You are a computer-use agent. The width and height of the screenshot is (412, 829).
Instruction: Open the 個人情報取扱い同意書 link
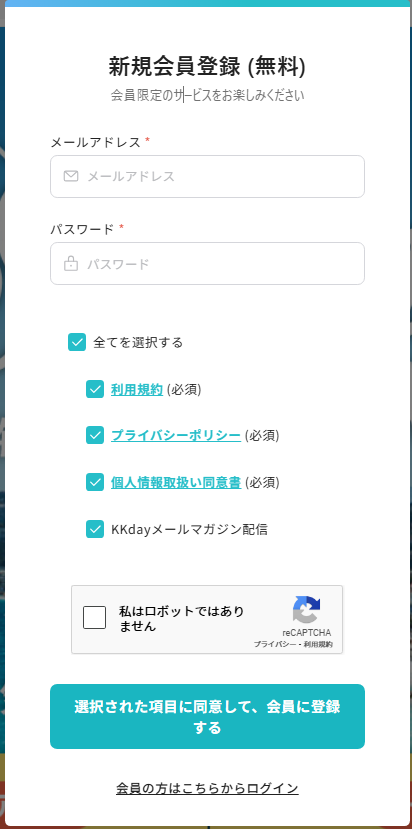[x=176, y=483]
